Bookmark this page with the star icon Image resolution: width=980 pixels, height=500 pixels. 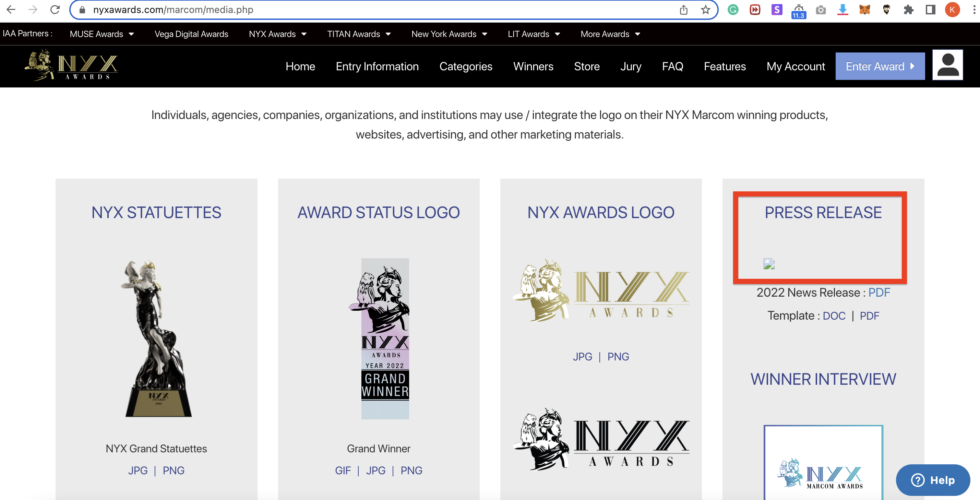click(705, 10)
